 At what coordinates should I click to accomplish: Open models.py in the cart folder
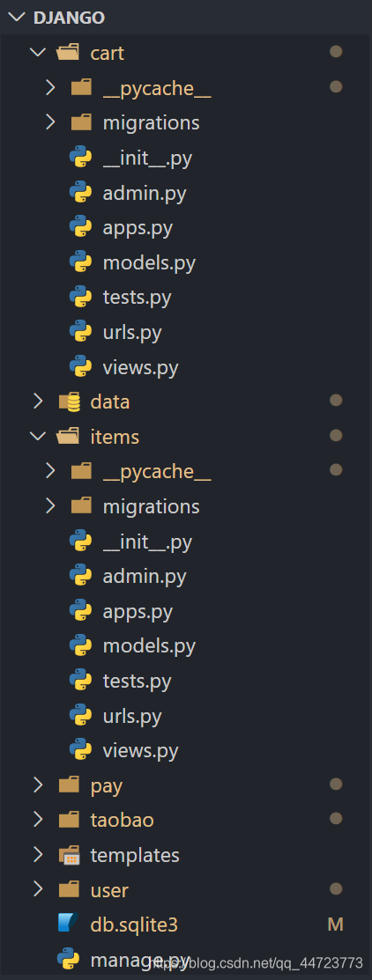149,263
